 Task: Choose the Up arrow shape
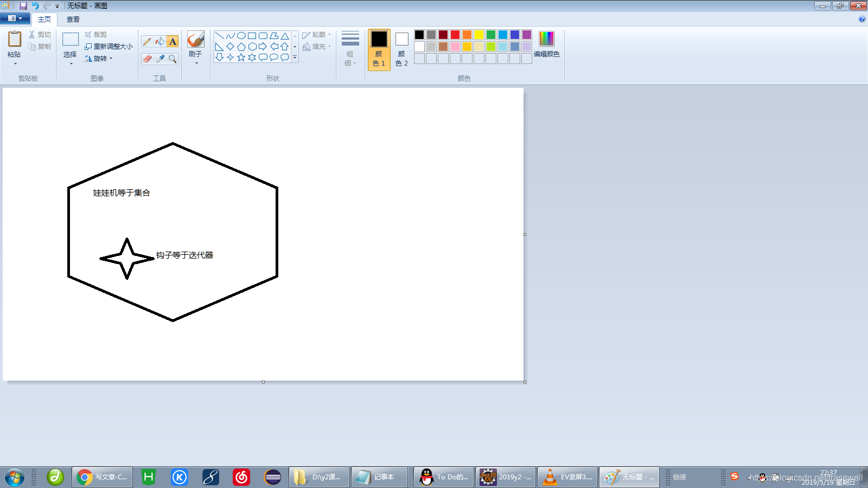pyautogui.click(x=285, y=47)
